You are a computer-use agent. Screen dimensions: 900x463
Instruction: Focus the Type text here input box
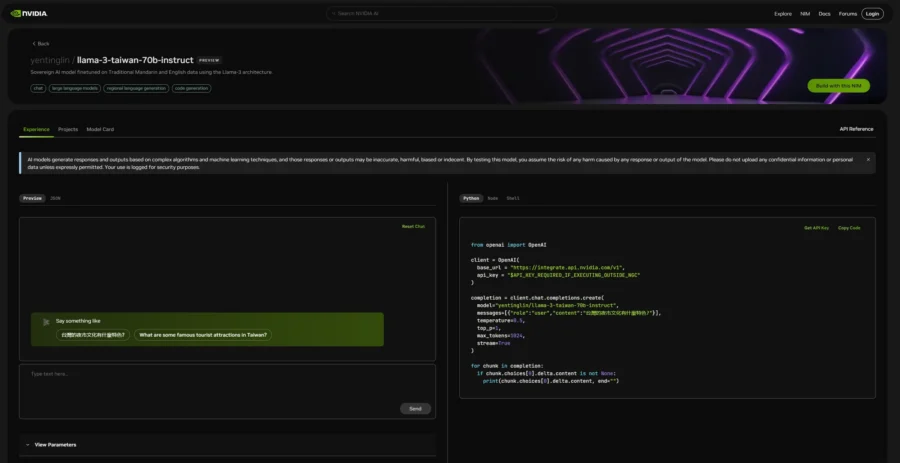coord(227,391)
